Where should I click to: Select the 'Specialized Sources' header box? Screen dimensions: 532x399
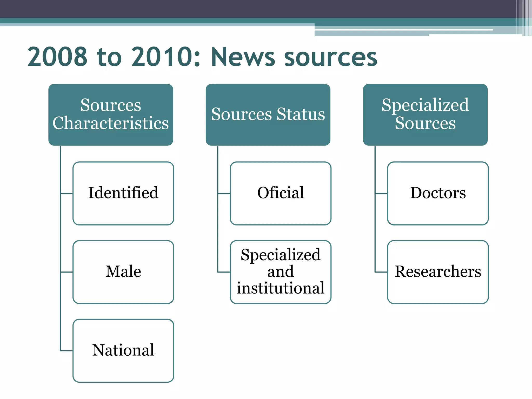pos(425,115)
